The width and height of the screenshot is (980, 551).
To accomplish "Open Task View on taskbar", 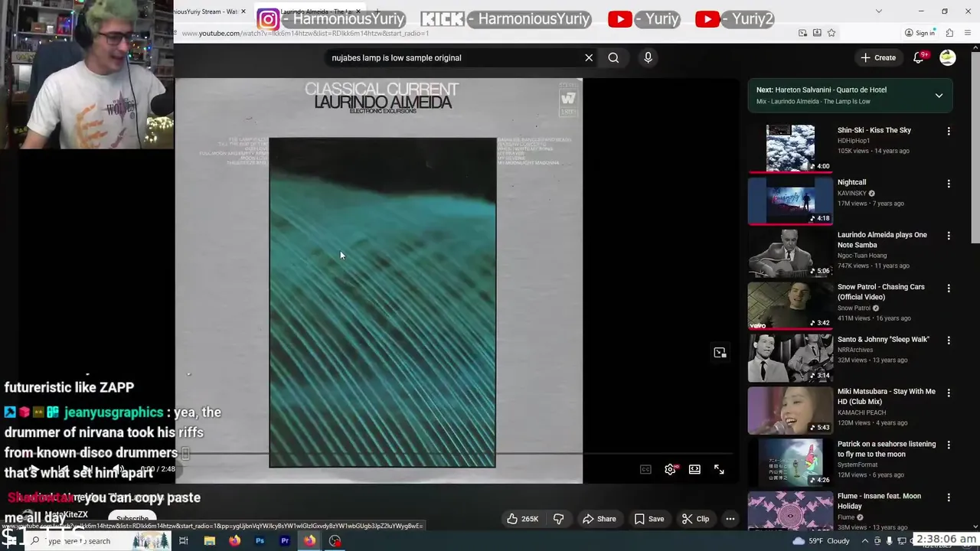I will pos(184,541).
